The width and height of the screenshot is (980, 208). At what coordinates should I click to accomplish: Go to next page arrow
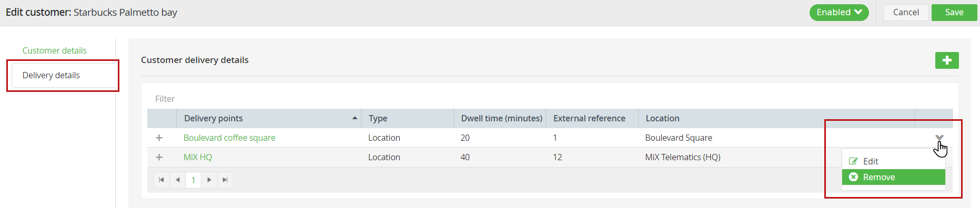pos(209,180)
